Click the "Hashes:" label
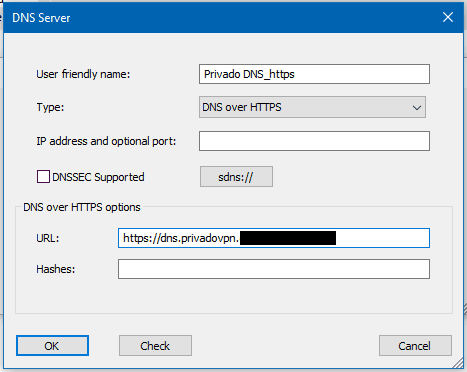Viewport: 467px width, 372px height. pos(56,269)
